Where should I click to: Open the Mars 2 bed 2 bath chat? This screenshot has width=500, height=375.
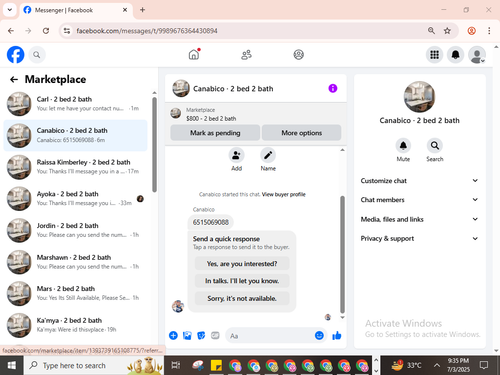pyautogui.click(x=75, y=293)
